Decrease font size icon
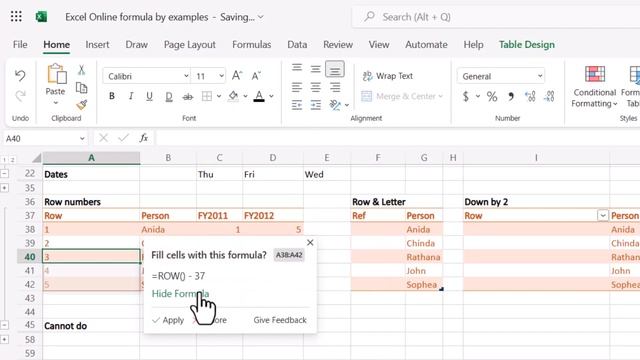This screenshot has height=360, width=640. pyautogui.click(x=256, y=76)
